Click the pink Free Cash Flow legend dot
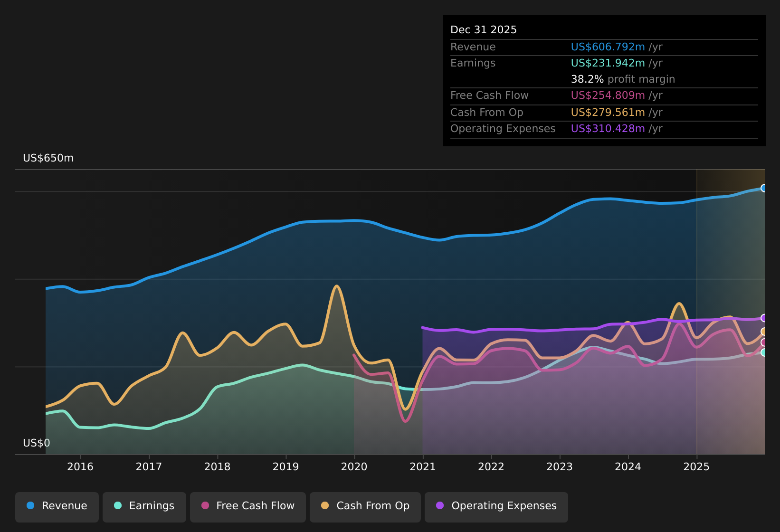 [x=205, y=506]
